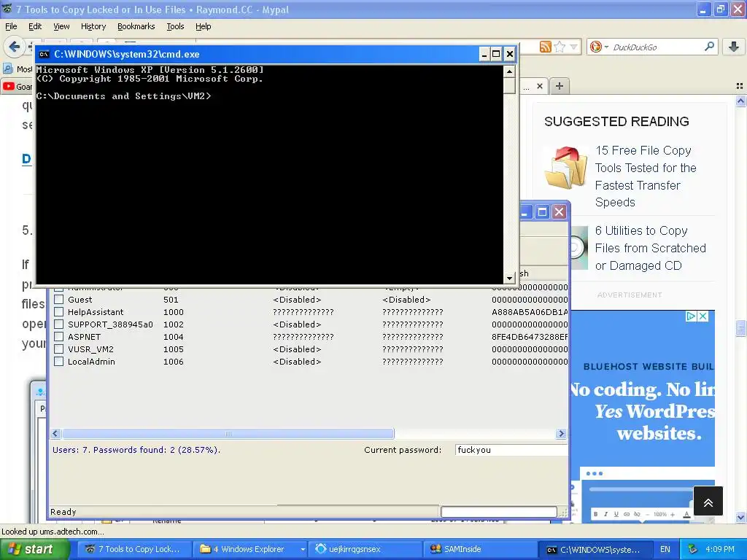This screenshot has height=560, width=747.
Task: Click the cmd.exe title bar icon
Action: pos(44,54)
